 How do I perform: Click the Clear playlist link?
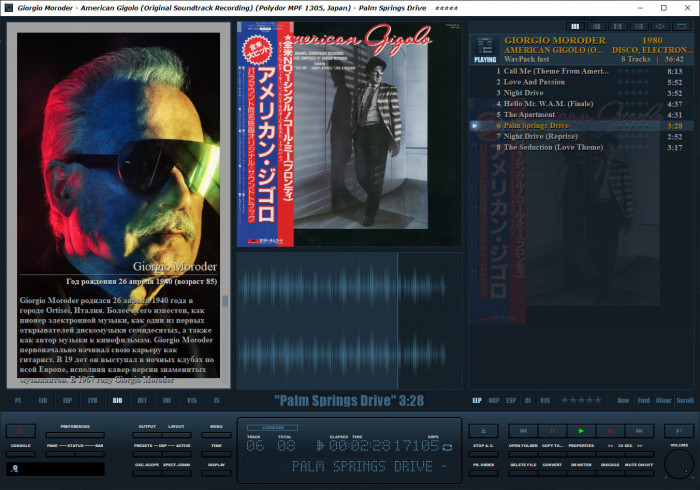pos(663,400)
